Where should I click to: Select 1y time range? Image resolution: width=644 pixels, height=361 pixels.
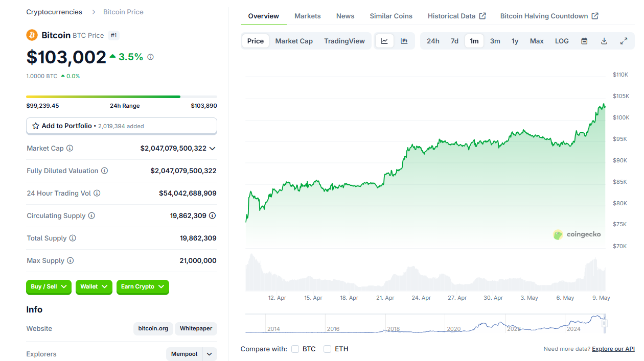[x=515, y=41]
